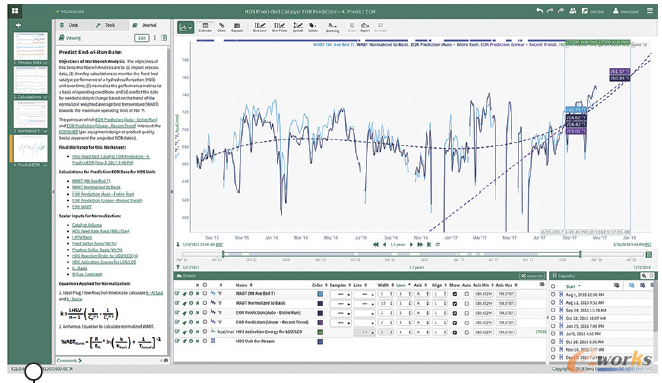The image size is (662, 383).
Task: Open Samples dropdown for WABT (Wt Ave Bed T)
Action: click(340, 294)
